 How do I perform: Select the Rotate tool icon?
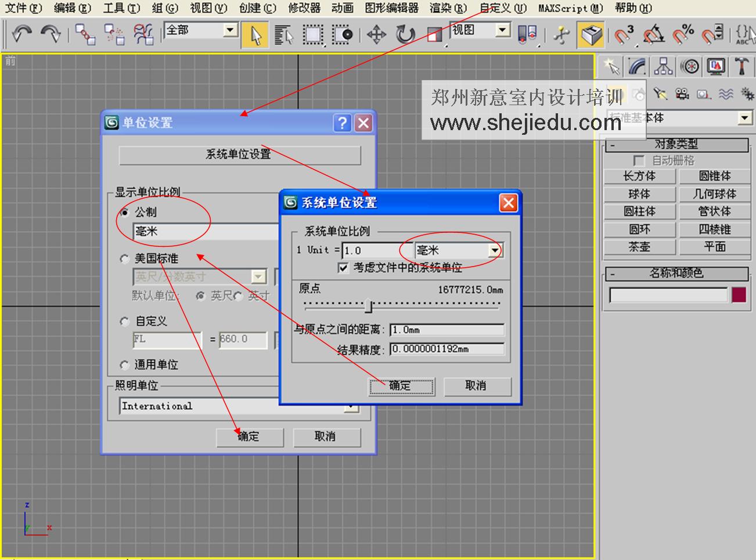coord(405,35)
